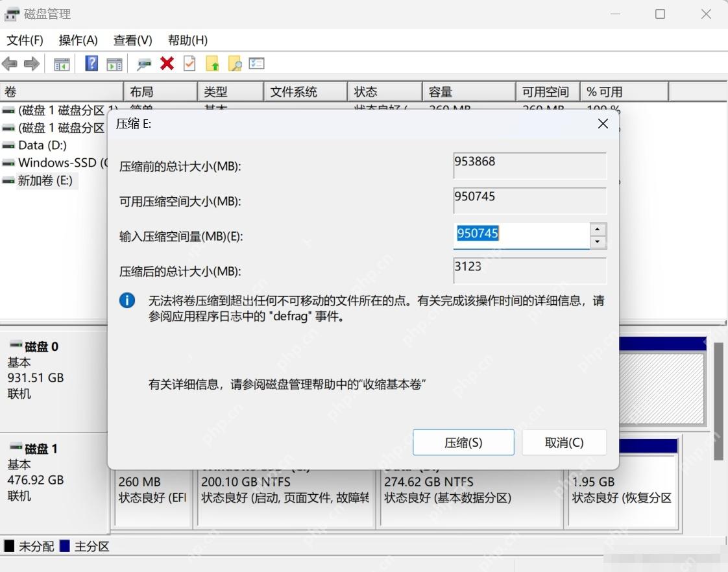Viewport: 728px width, 572px height.
Task: Minimize the Disk Management window
Action: click(x=616, y=14)
